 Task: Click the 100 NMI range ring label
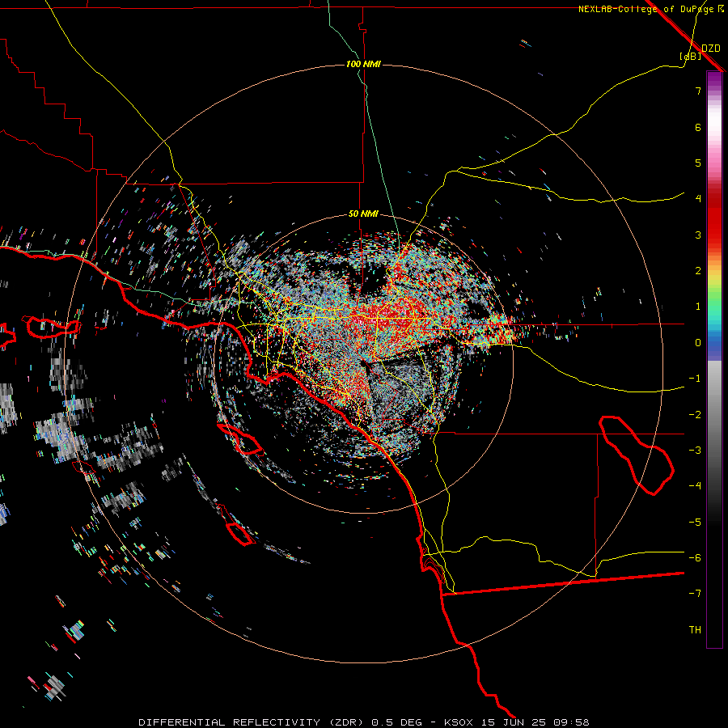[363, 64]
